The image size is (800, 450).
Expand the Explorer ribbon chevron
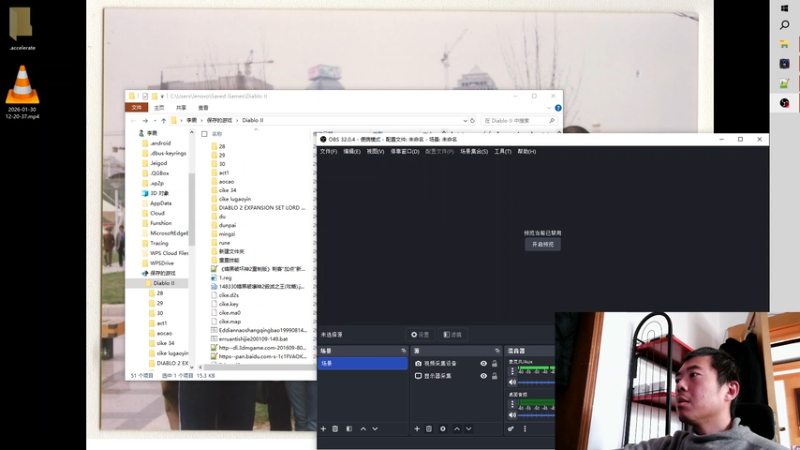pos(549,108)
